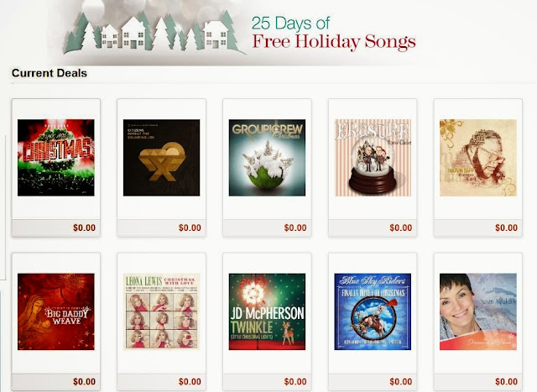537x392 pixels.
Task: Click $0.00 price under Group 1 Crew album
Action: click(295, 227)
